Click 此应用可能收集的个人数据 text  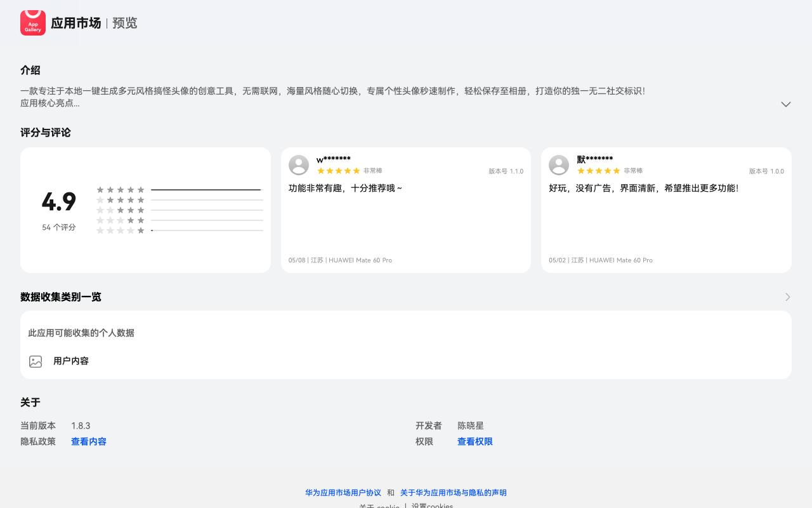(81, 333)
